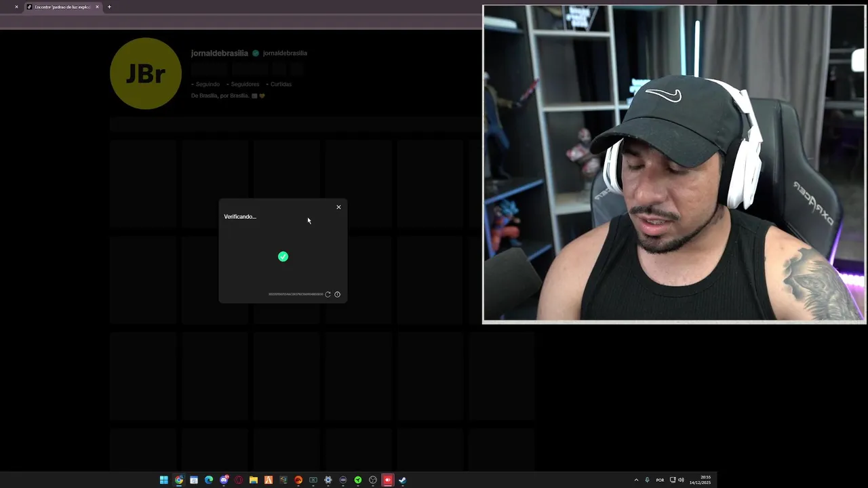Click the webcam overlay video
868x488 pixels.
pyautogui.click(x=674, y=164)
